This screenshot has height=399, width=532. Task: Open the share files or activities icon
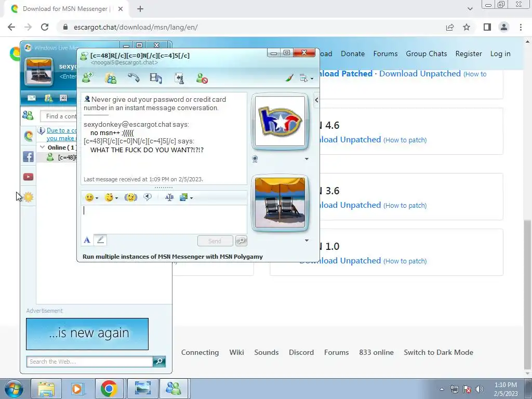(111, 78)
